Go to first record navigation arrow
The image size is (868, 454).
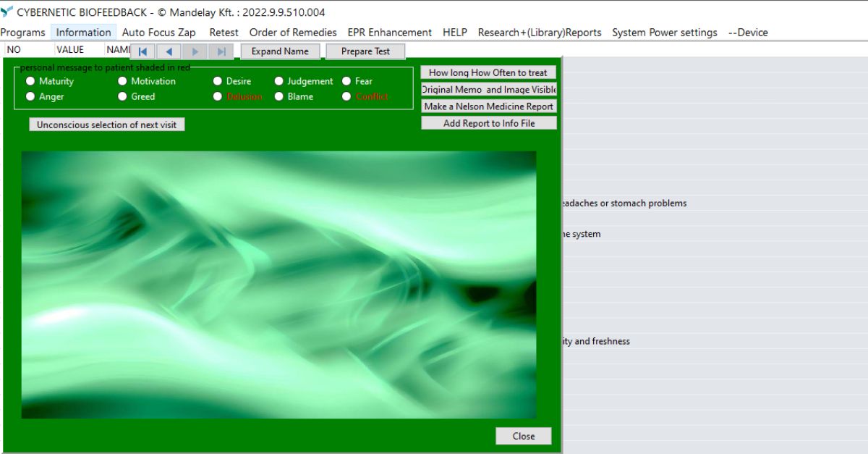click(x=142, y=51)
